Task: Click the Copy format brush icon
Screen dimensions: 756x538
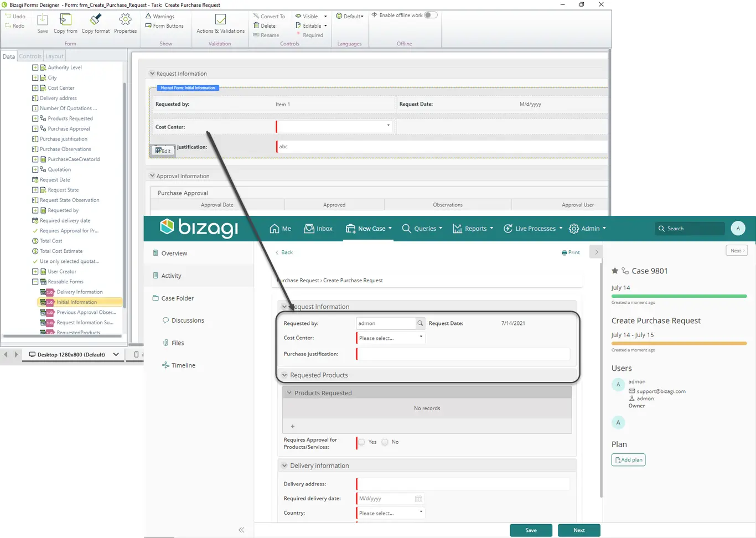Action: coord(96,19)
